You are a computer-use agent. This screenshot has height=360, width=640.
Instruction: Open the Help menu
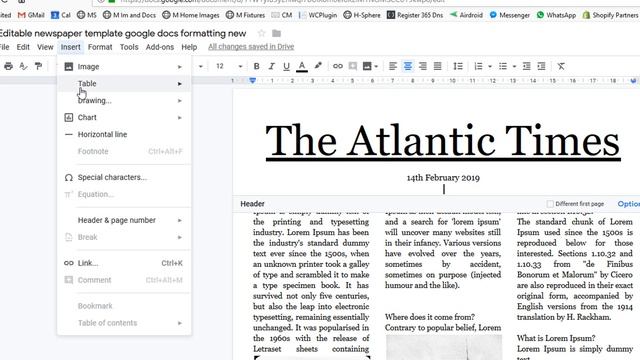click(x=189, y=47)
